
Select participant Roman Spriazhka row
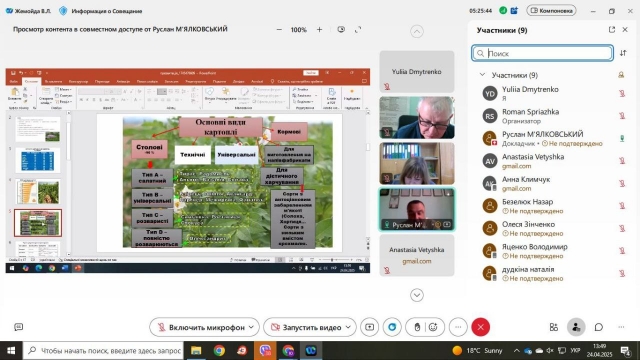pos(553,116)
